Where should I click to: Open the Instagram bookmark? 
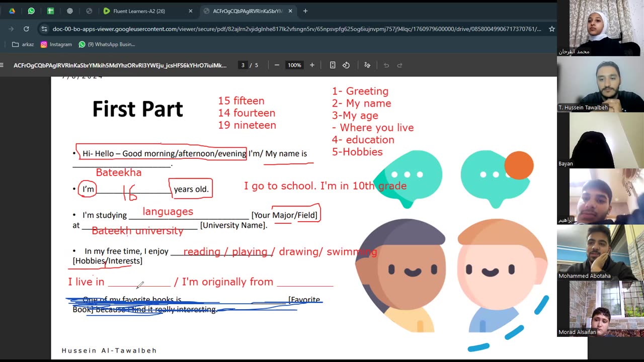click(x=56, y=44)
